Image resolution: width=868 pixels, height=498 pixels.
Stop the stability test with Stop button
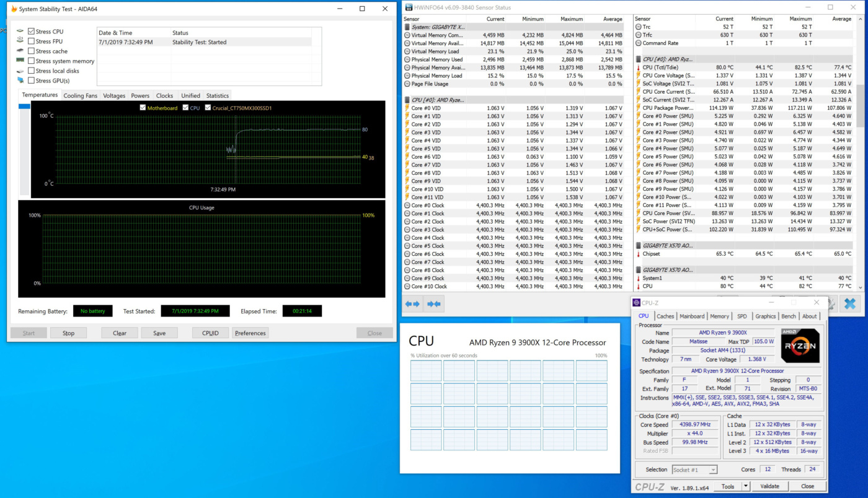[68, 333]
